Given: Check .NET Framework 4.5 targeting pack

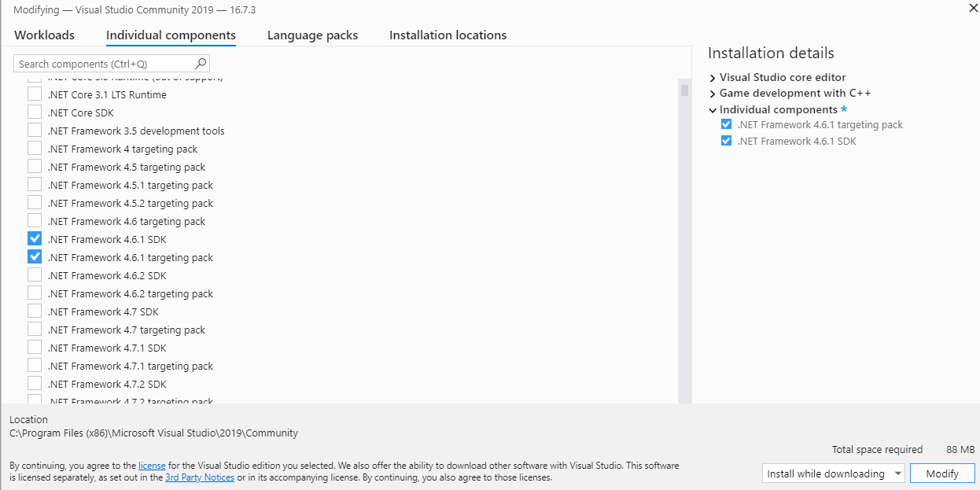Looking at the screenshot, I should pyautogui.click(x=35, y=167).
